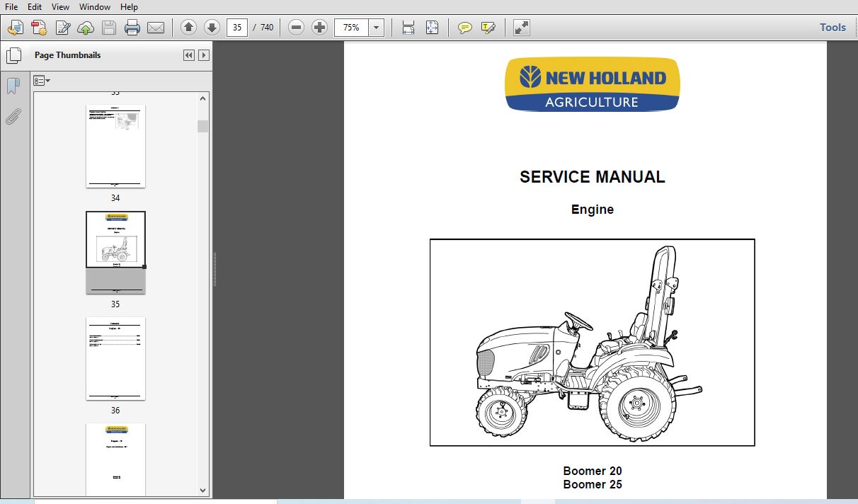Click the Save floppy disk icon
Image resolution: width=858 pixels, height=504 pixels.
109,28
